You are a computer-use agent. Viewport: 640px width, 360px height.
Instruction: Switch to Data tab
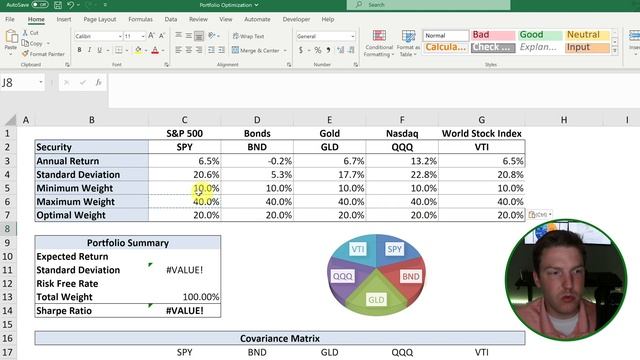[x=171, y=19]
